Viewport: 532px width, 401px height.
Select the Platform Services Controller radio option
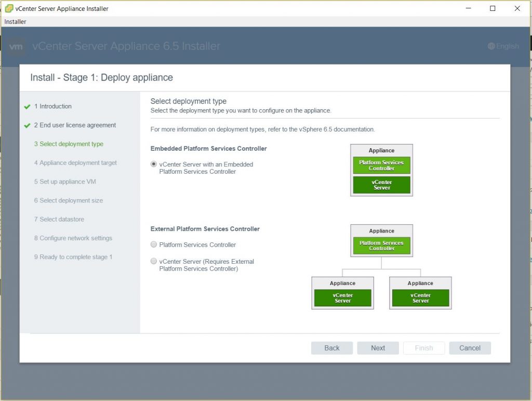click(154, 244)
